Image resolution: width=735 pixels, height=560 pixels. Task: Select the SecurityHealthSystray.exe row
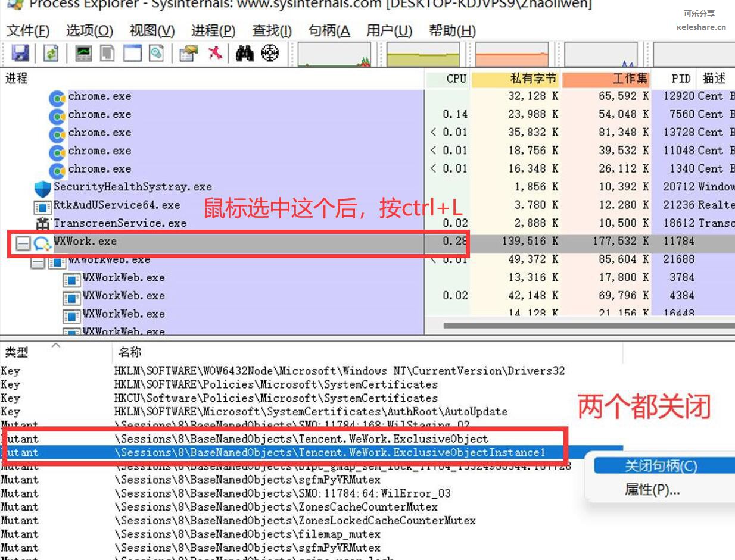click(x=367, y=187)
